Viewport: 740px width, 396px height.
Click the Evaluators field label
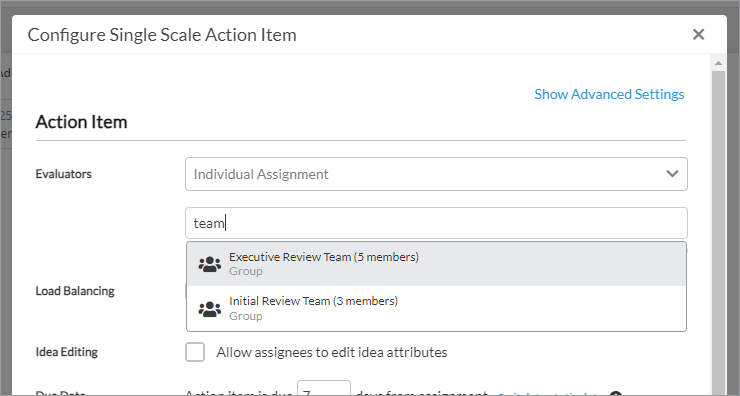tap(64, 174)
